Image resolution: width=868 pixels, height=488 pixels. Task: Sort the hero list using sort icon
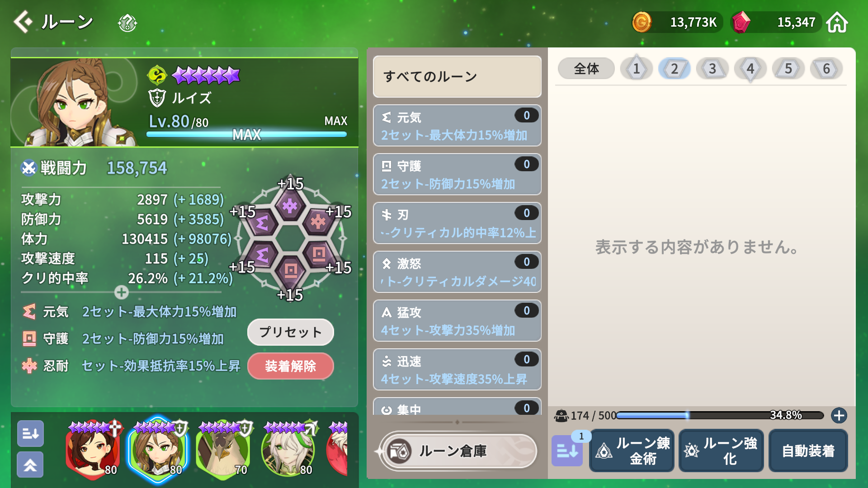coord(31,433)
